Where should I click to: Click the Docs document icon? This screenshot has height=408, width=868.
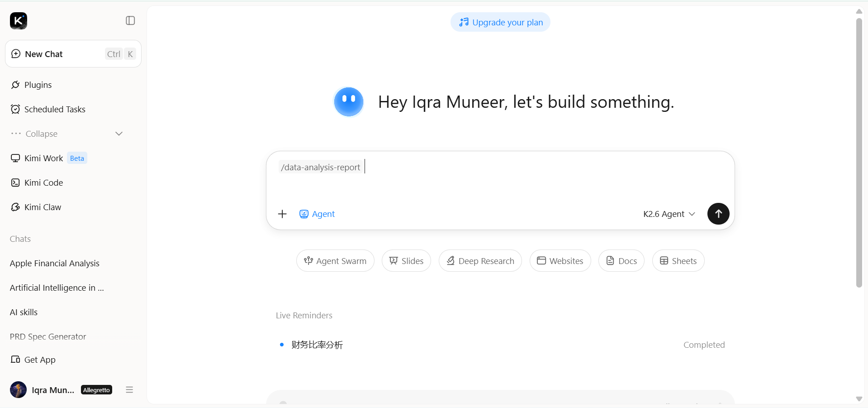[610, 261]
